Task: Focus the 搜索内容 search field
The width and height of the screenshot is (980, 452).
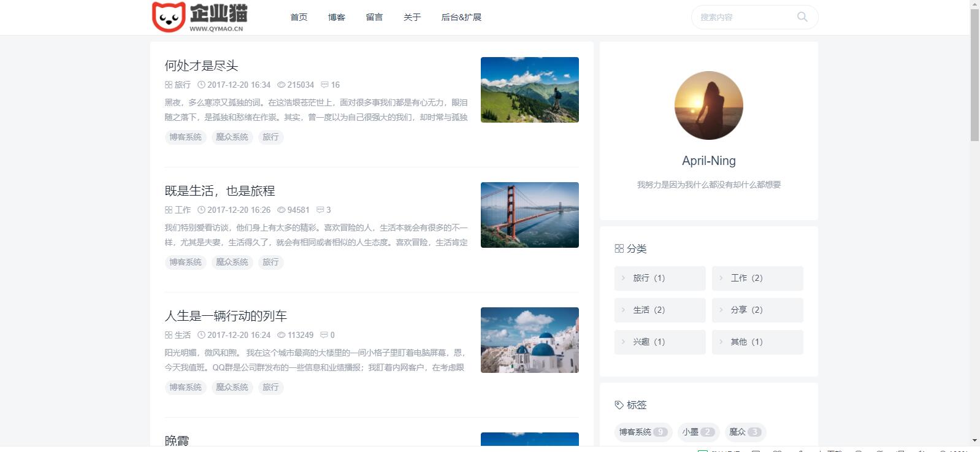Action: click(x=745, y=17)
